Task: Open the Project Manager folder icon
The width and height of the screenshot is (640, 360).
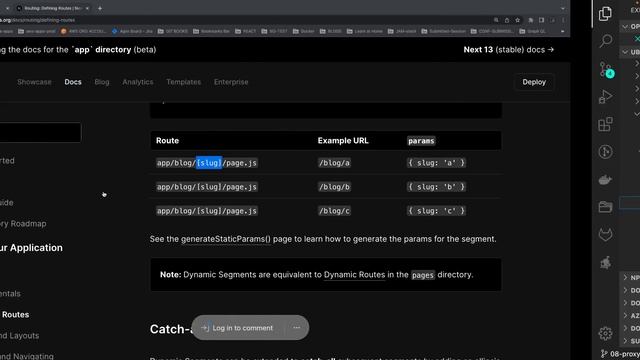Action: click(605, 207)
